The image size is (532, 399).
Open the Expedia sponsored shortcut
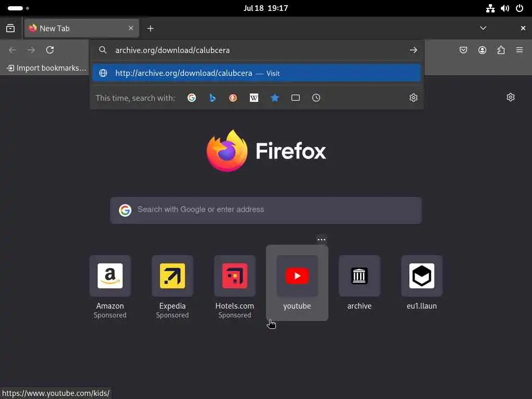[172, 287]
